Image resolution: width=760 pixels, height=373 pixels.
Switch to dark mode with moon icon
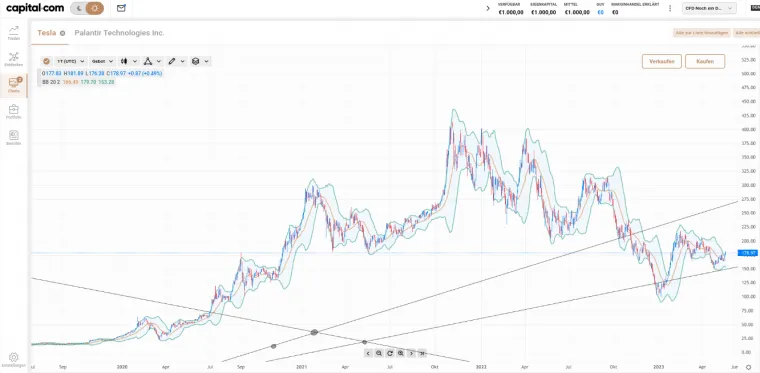coord(78,8)
